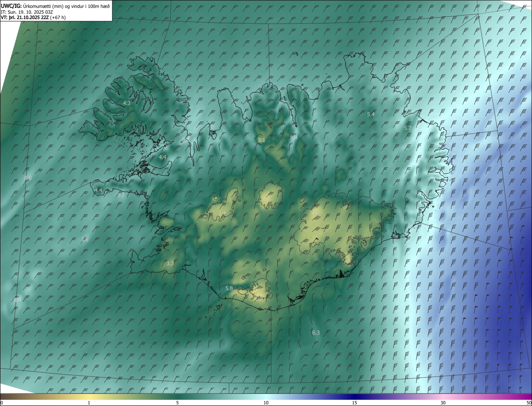
Task: Click the 15 tick on the color scale
Action: 355,403
